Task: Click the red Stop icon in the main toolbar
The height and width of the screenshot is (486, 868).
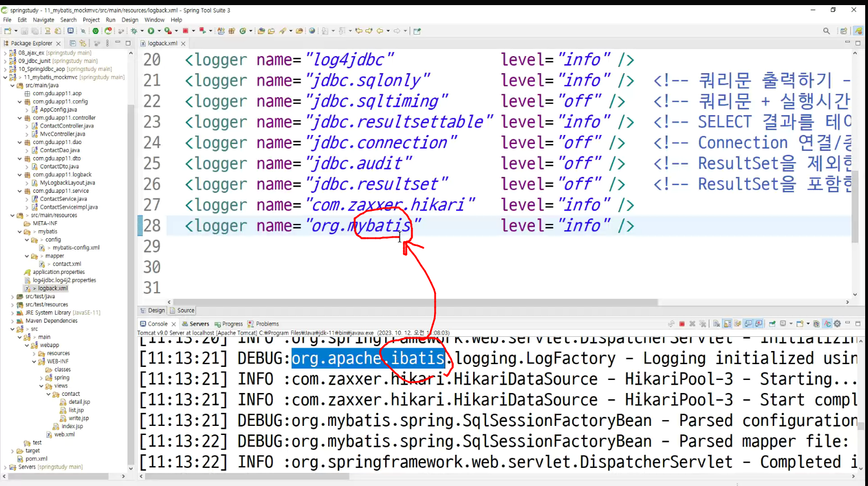Action: [x=185, y=31]
